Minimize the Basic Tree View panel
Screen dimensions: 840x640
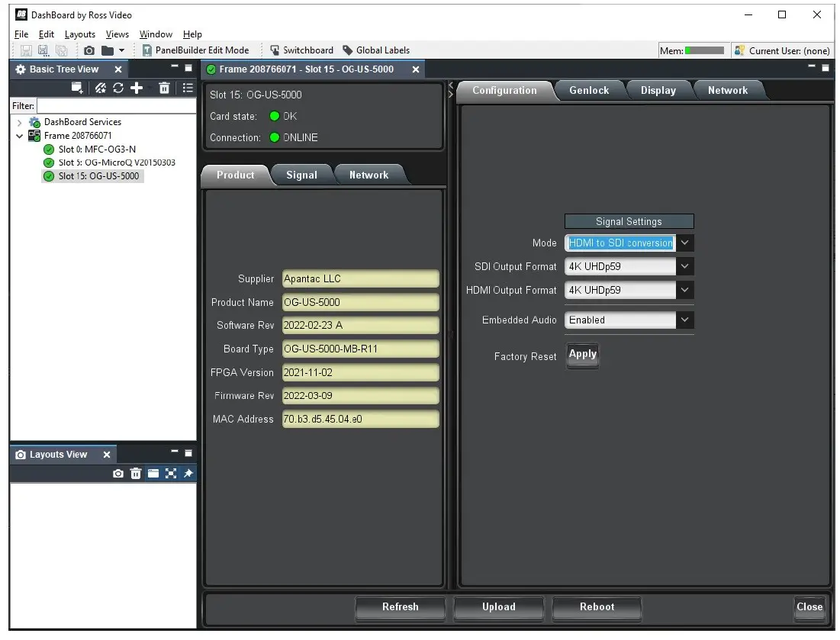[x=174, y=66]
